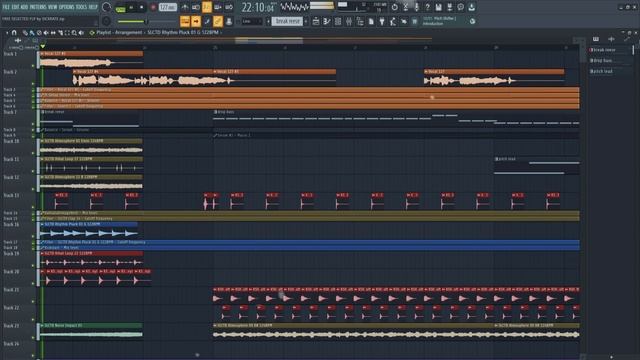Image resolution: width=640 pixels, height=360 pixels.
Task: Click arrow left of break reese selector
Action: [268, 21]
